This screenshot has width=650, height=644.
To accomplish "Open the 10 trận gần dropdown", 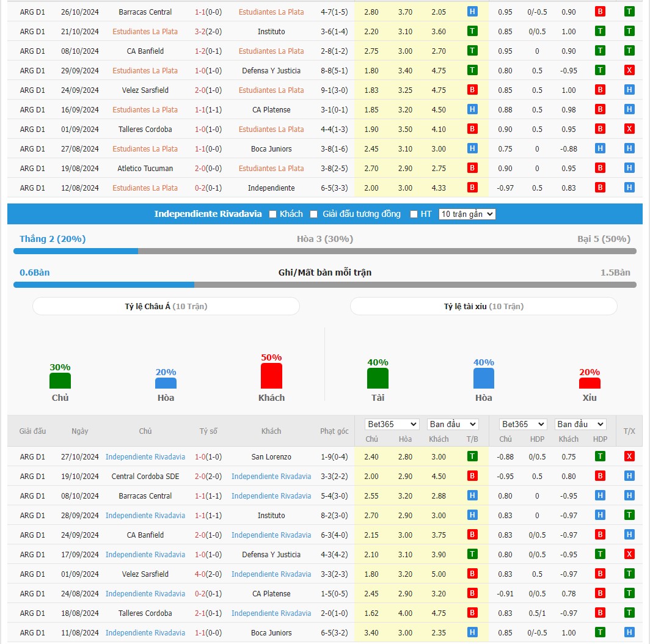I will (467, 214).
